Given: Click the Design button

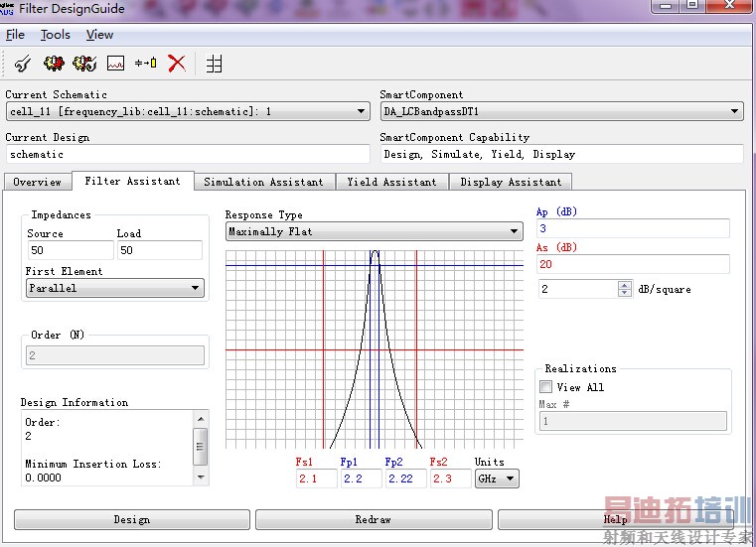Looking at the screenshot, I should 131,519.
